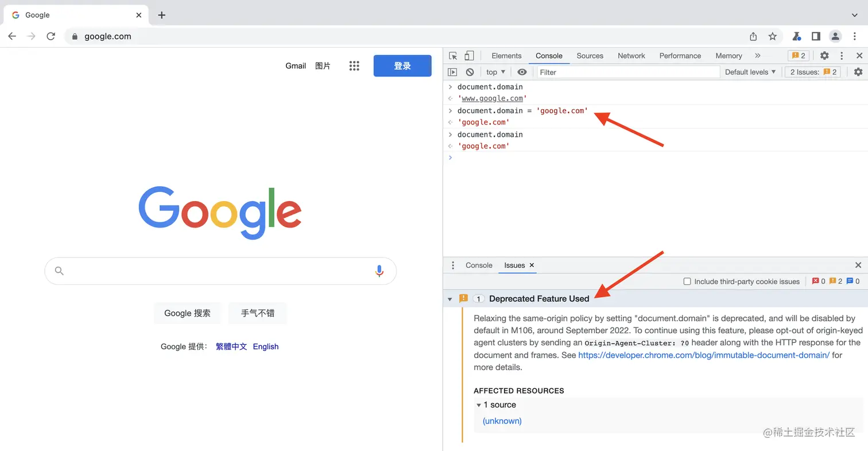Open the drawer three-dot menu

coord(453,265)
